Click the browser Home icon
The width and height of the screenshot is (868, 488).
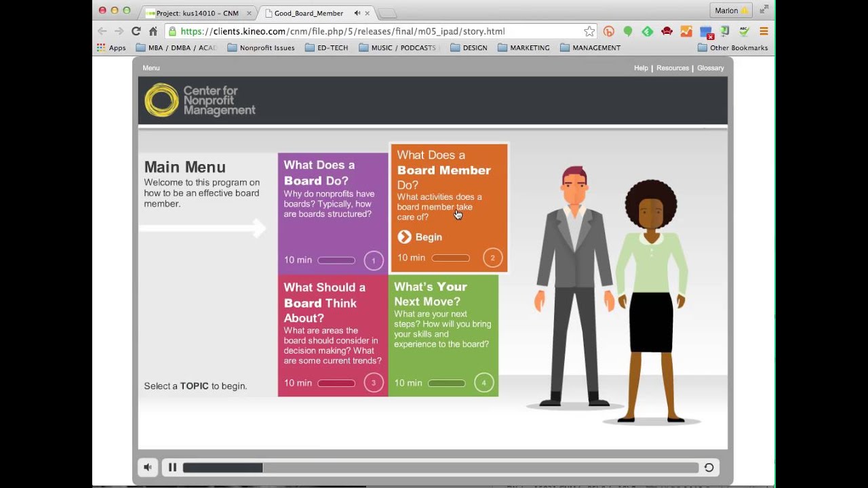point(153,31)
